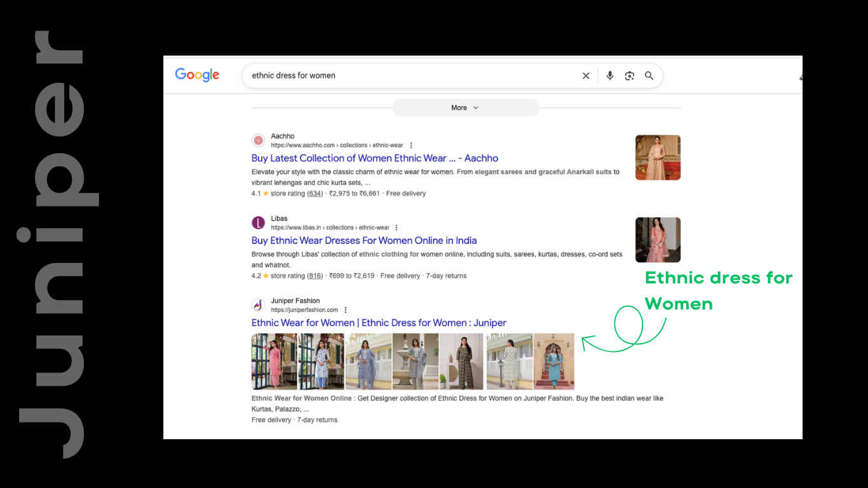Click the libas.in collections ethnic-wear URL
The width and height of the screenshot is (868, 488).
click(x=330, y=227)
